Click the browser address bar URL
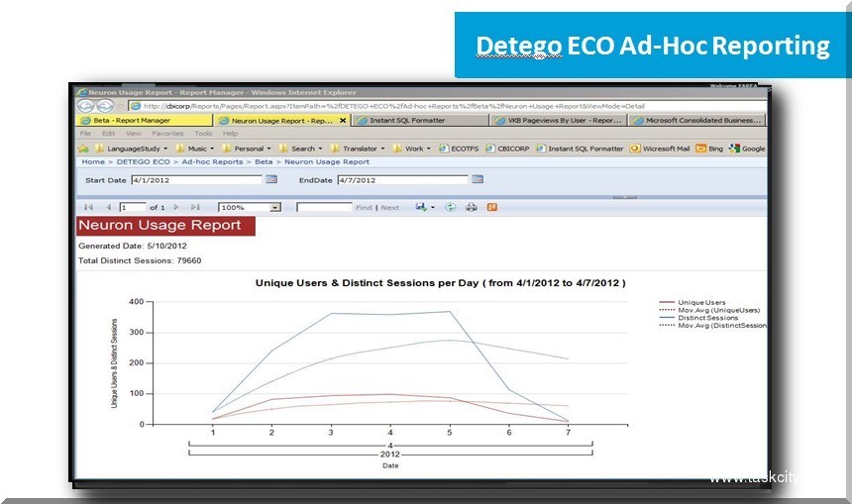The height and width of the screenshot is (504, 852). point(394,106)
